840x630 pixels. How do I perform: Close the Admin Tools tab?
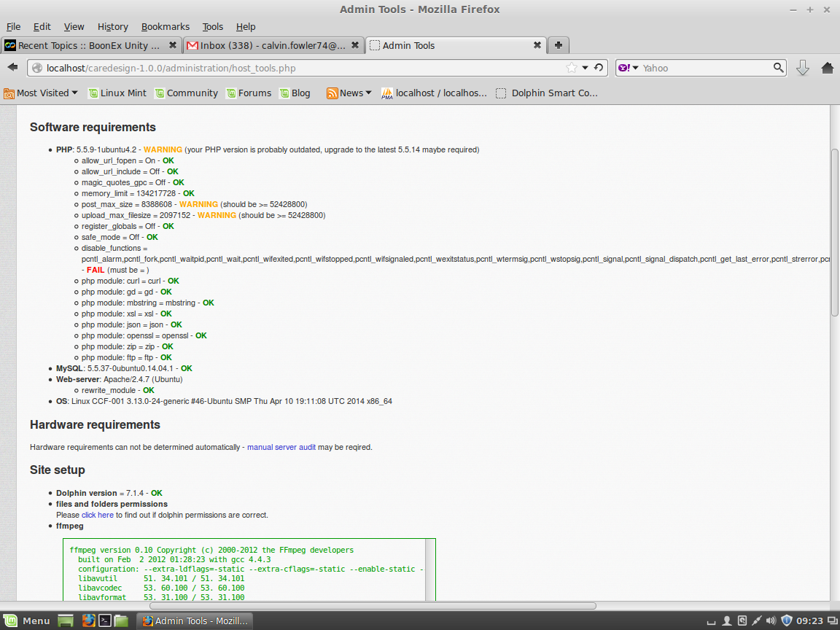[x=537, y=45]
